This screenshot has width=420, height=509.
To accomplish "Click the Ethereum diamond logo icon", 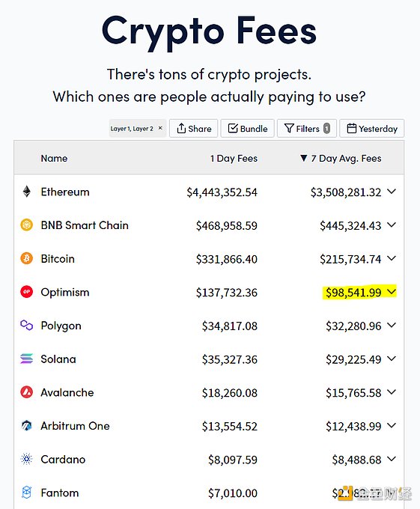I will point(27,192).
